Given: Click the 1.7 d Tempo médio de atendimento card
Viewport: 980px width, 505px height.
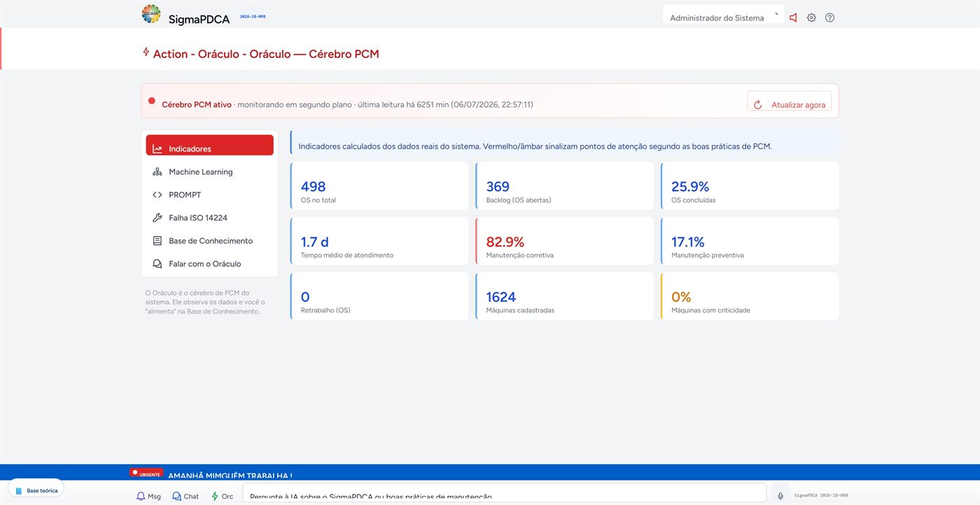Looking at the screenshot, I should (379, 241).
